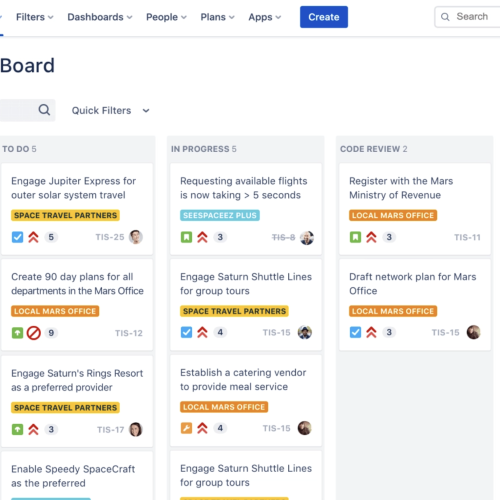Click the assignee avatar on TIS-17 card

[x=136, y=429]
